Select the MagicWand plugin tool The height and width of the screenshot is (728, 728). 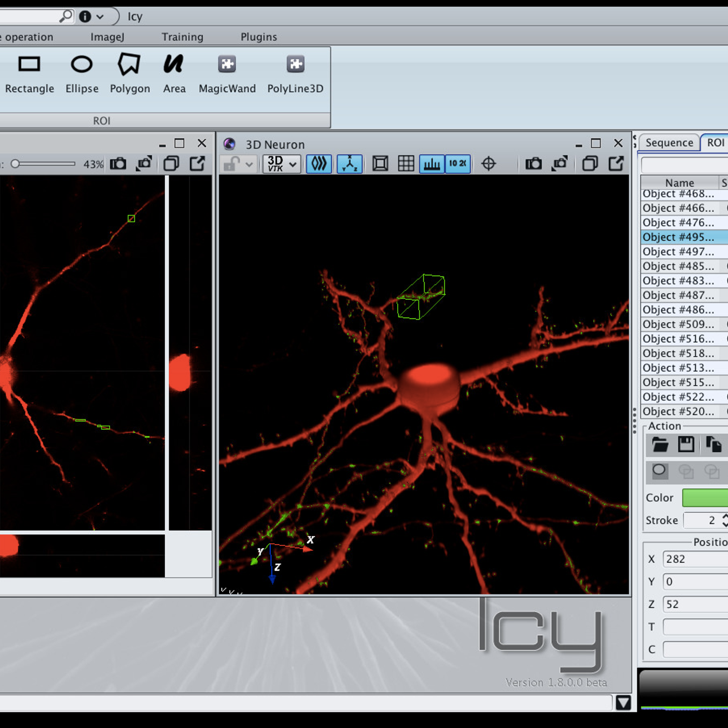(227, 74)
